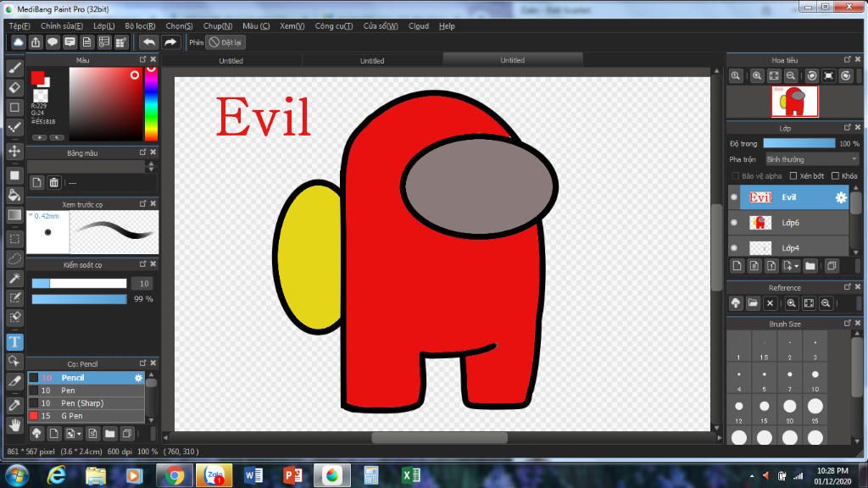Toggle visibility of Evil layer

coord(734,197)
